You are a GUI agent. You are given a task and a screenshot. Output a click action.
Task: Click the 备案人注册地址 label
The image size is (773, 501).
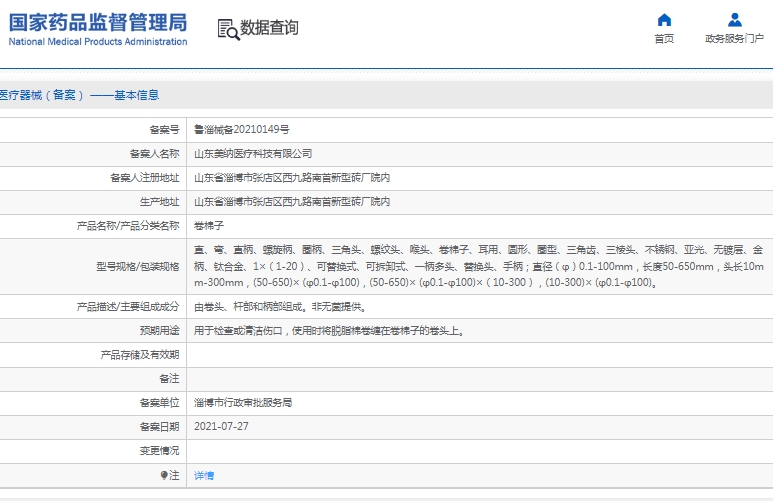[145, 178]
